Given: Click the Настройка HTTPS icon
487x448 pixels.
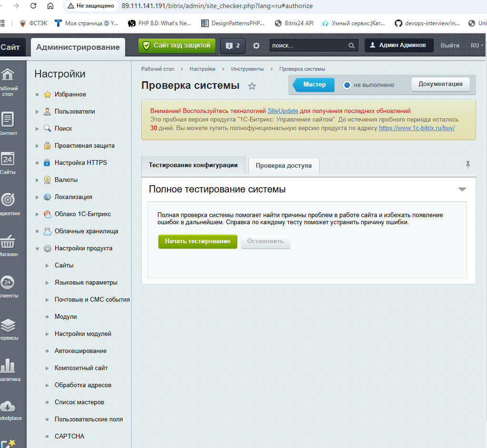Looking at the screenshot, I should tap(47, 162).
